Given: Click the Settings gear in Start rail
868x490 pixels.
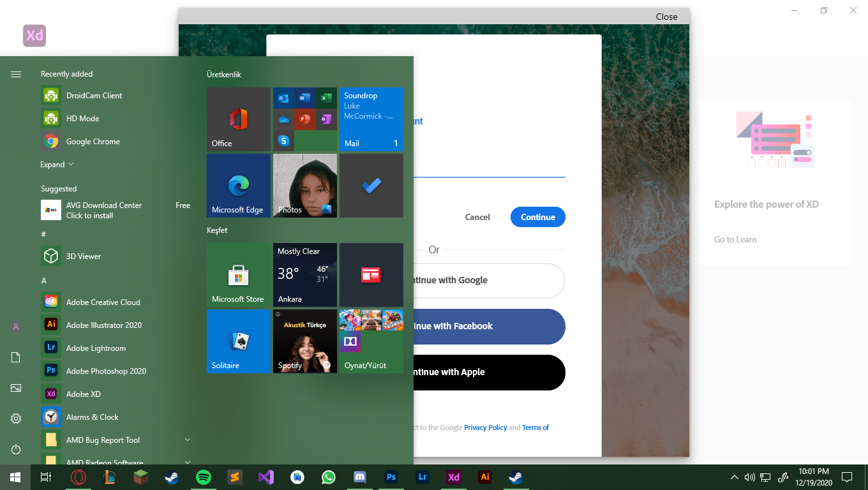Looking at the screenshot, I should click(16, 419).
